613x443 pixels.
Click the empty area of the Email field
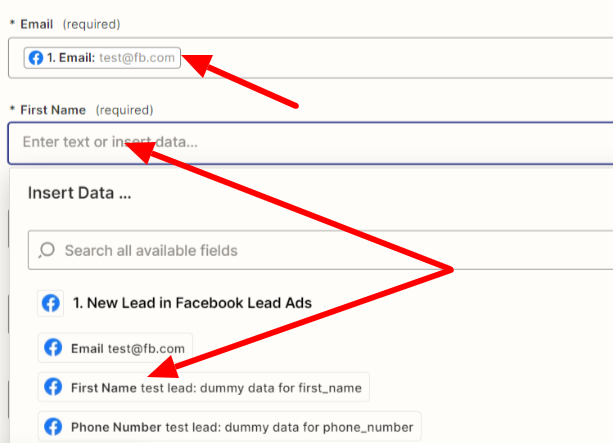click(x=391, y=58)
